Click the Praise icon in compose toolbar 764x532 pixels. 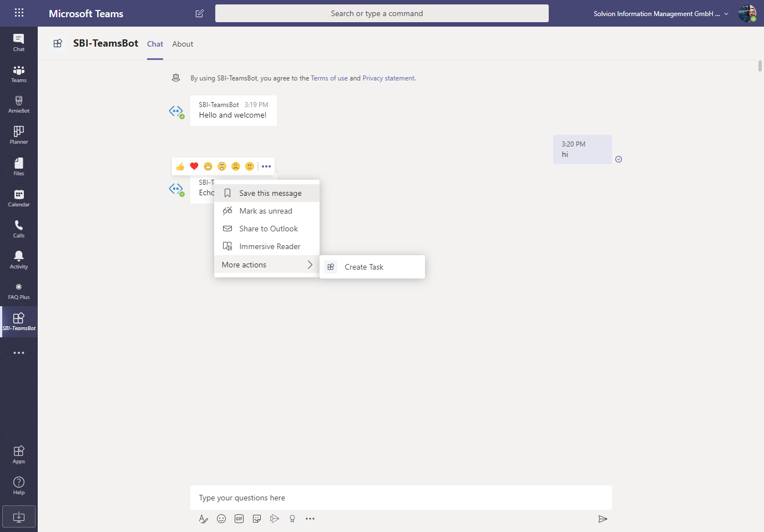[x=292, y=519]
